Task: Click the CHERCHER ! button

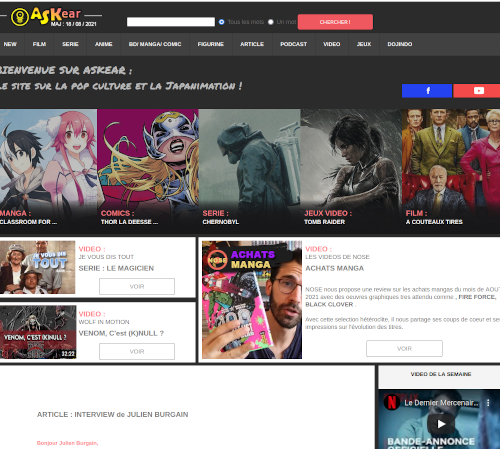Action: tap(335, 22)
